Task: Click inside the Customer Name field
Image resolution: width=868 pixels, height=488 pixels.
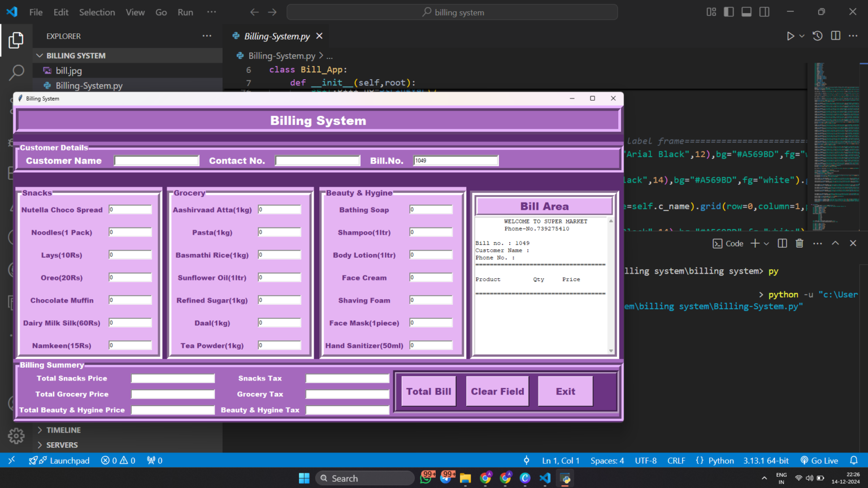Action: coord(157,160)
